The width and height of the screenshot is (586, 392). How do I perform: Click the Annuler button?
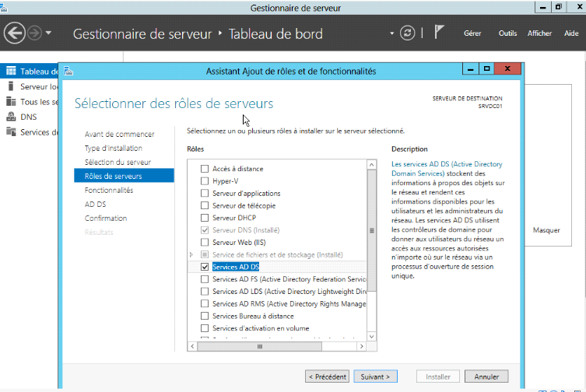486,376
